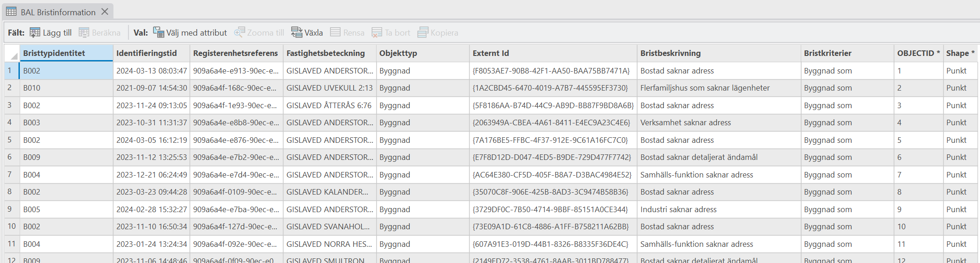Click the Rensa clear selection icon
The width and height of the screenshot is (980, 263).
pyautogui.click(x=335, y=32)
